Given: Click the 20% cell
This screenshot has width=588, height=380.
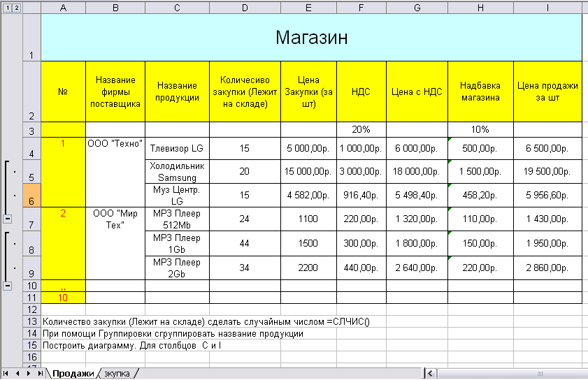Looking at the screenshot, I should (x=361, y=130).
